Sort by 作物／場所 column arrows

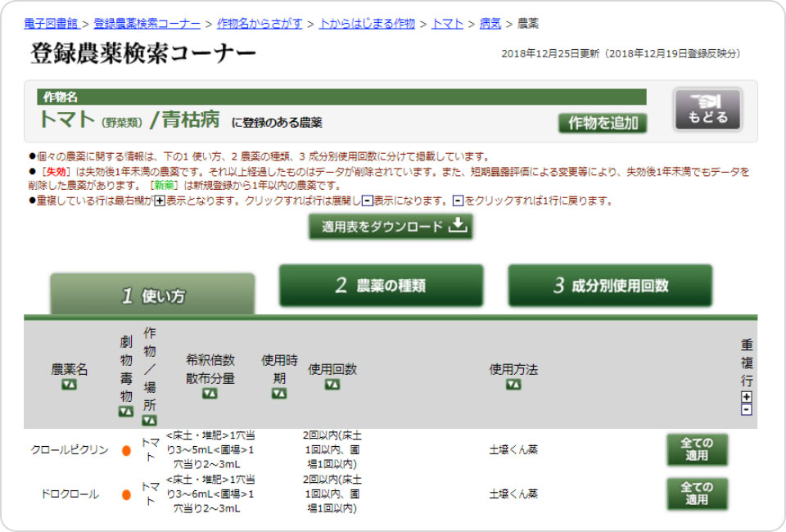[x=149, y=421]
